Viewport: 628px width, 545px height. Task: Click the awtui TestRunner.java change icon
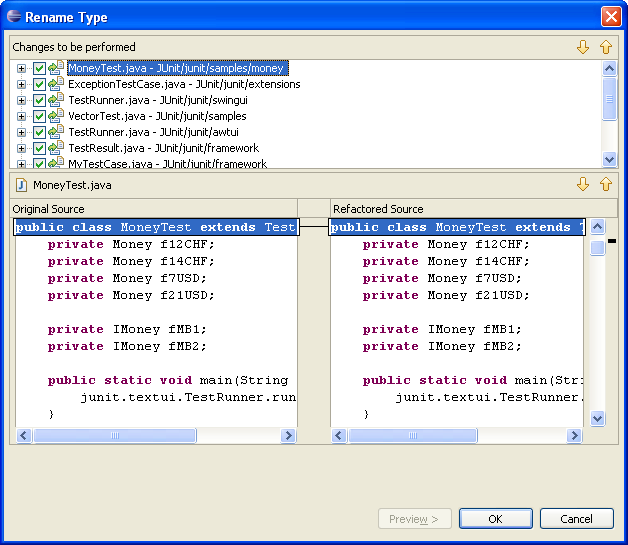[56, 132]
